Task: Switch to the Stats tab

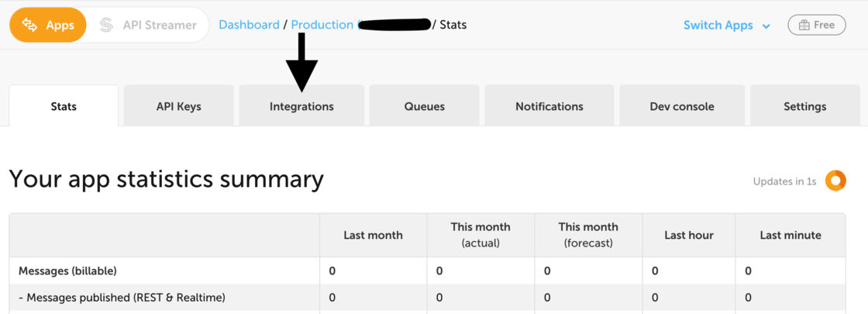Action: tap(64, 105)
